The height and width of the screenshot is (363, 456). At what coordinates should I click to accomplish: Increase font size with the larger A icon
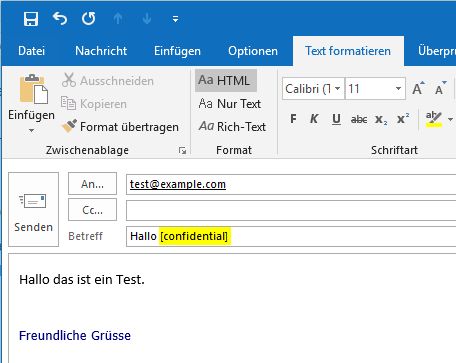click(x=418, y=88)
